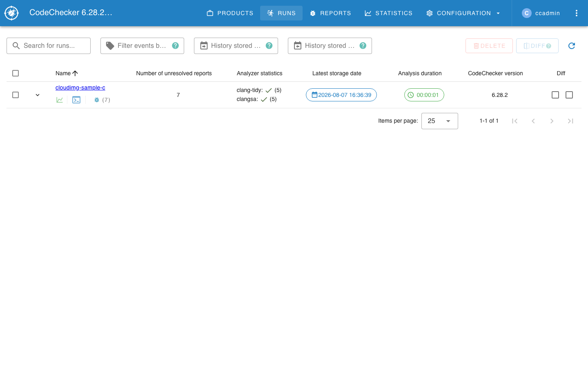Open help for Filter events field
The height and width of the screenshot is (368, 588).
click(x=175, y=46)
